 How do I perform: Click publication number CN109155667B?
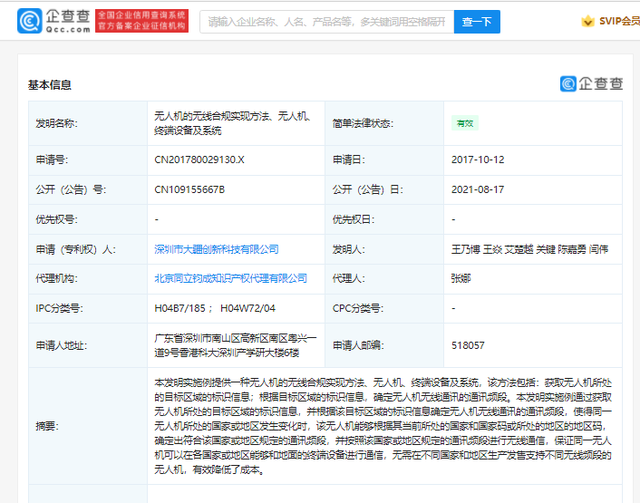190,189
